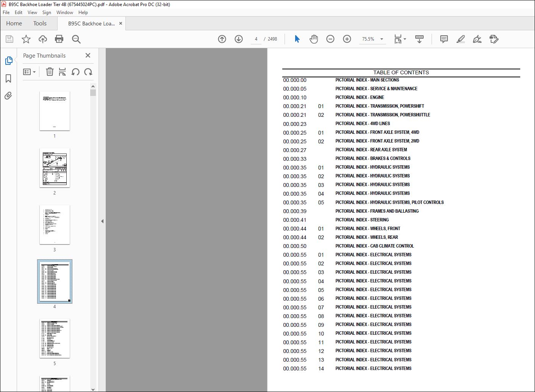
Task: Activate the Selection arrow tool
Action: (297, 39)
